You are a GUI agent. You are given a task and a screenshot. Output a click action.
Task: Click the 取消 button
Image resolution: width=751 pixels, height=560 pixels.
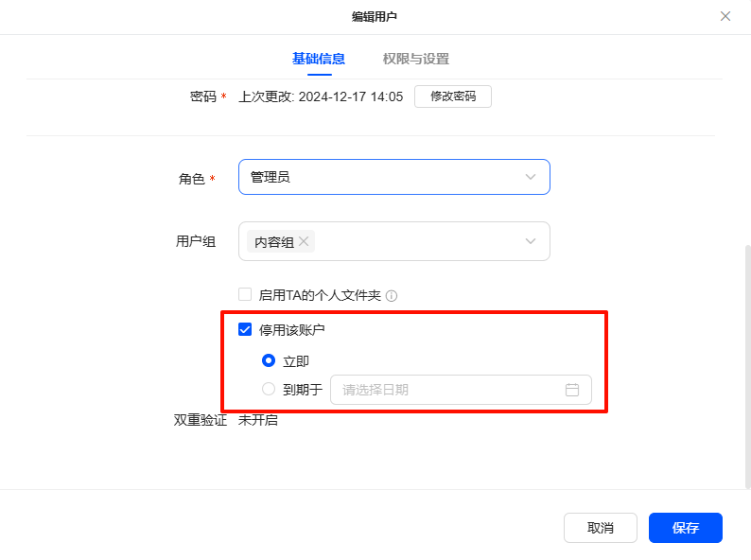click(600, 528)
